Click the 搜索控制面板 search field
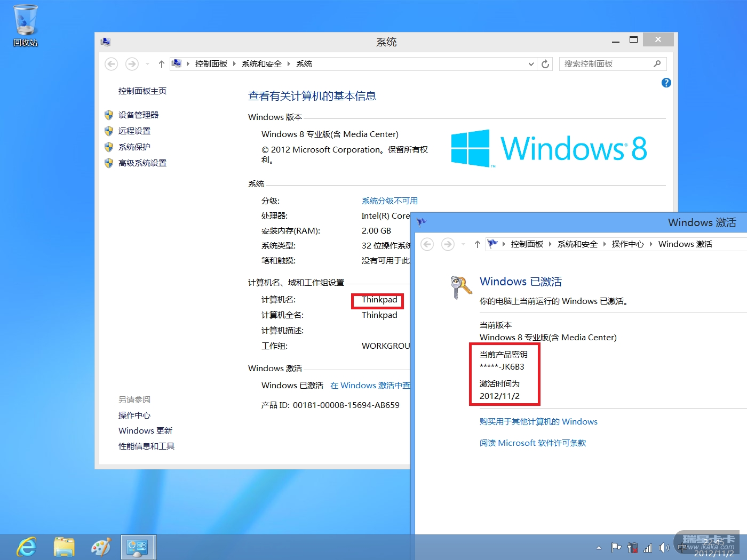The image size is (747, 560). click(x=613, y=64)
